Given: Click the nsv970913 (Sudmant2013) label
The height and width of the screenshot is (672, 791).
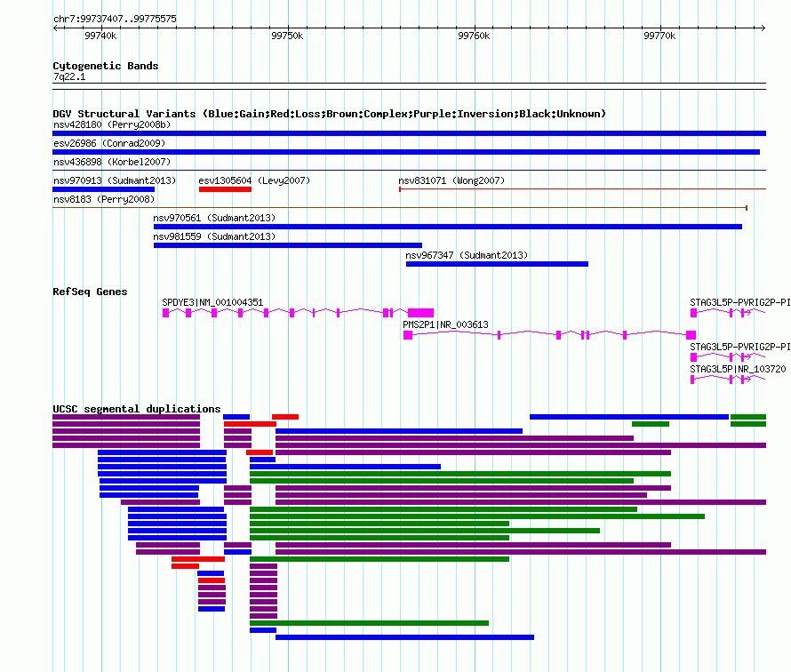Looking at the screenshot, I should coord(115,180).
